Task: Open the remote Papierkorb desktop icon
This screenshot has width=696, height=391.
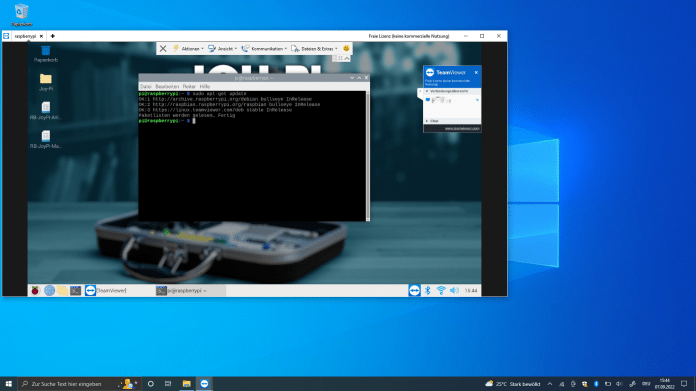Action: [x=46, y=54]
